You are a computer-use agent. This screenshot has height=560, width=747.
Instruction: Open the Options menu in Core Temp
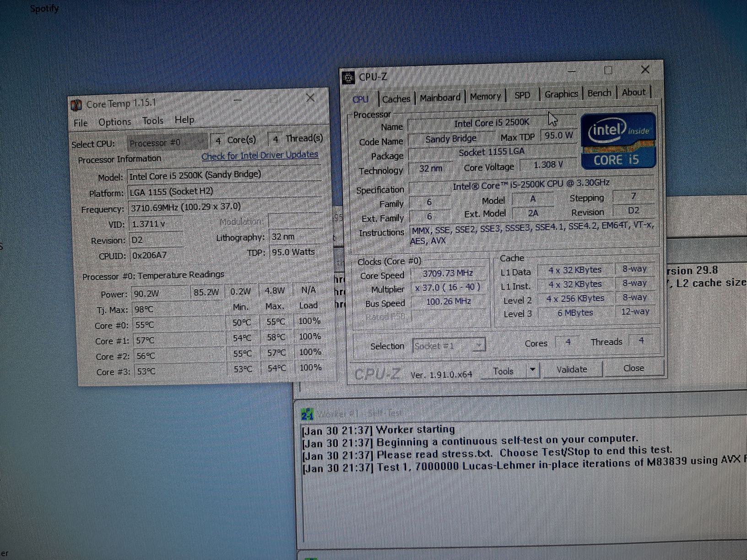click(x=115, y=122)
